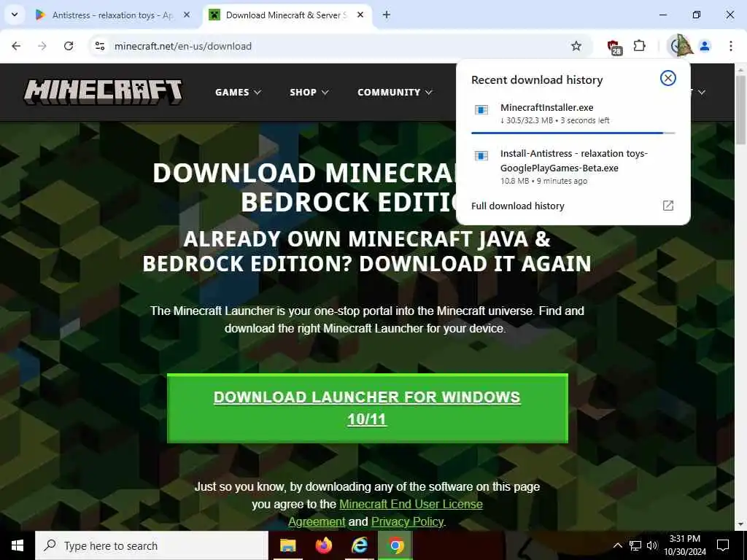Switch to the Download Minecraft tab
The height and width of the screenshot is (560, 747).
(286, 15)
